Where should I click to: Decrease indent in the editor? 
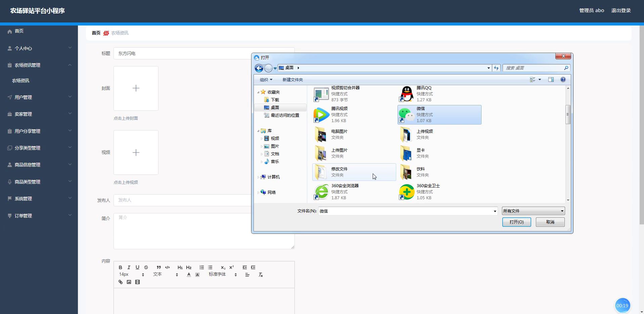(x=244, y=267)
